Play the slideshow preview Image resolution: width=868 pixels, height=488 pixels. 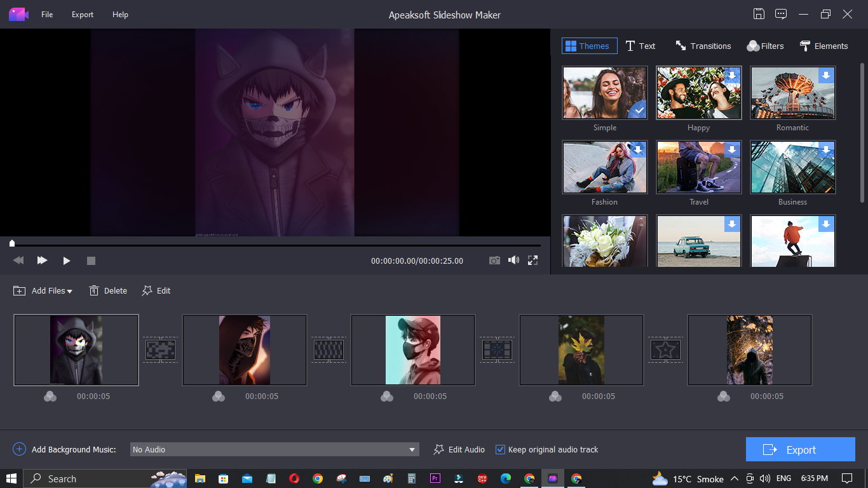pyautogui.click(x=67, y=261)
